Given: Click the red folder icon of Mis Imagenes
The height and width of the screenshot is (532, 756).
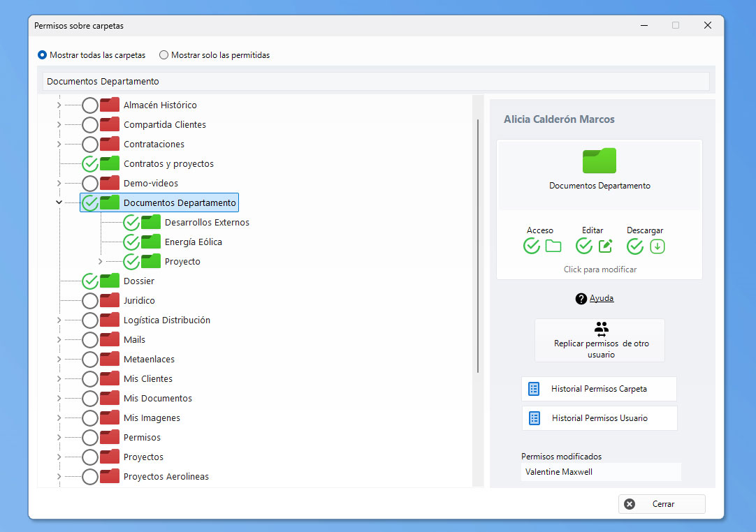Looking at the screenshot, I should click(110, 418).
